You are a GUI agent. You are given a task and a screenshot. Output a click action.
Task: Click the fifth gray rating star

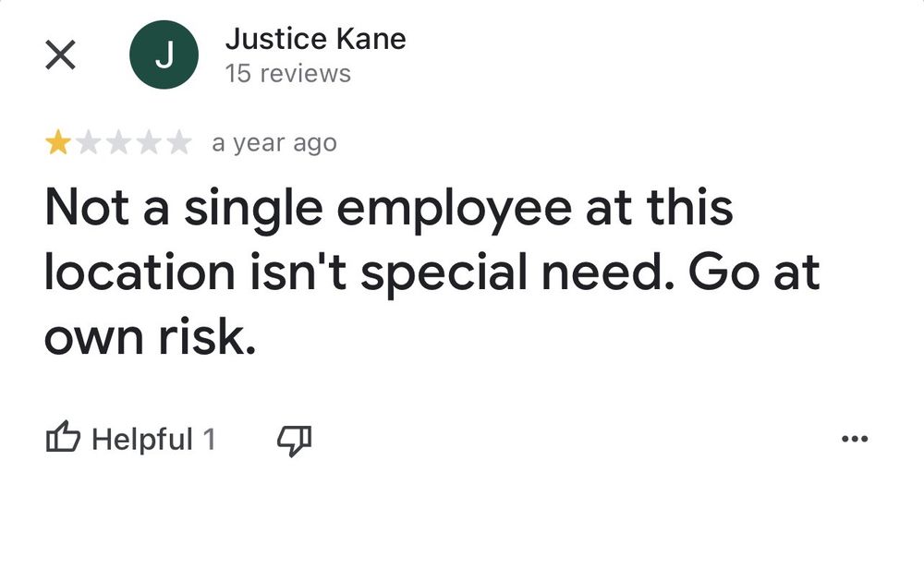pos(178,143)
